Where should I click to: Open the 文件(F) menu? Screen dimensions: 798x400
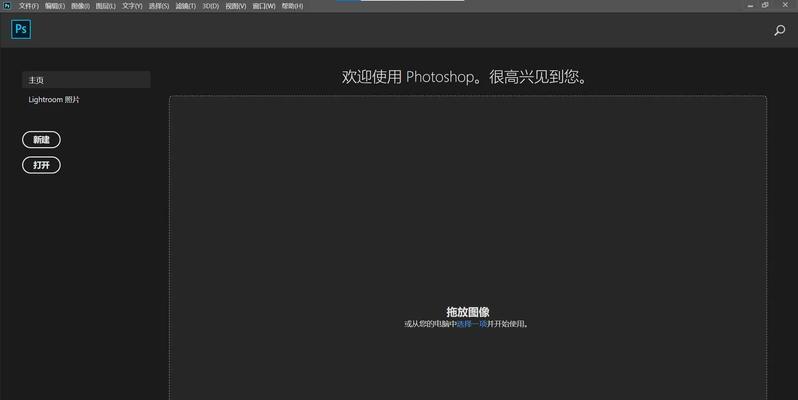click(28, 6)
